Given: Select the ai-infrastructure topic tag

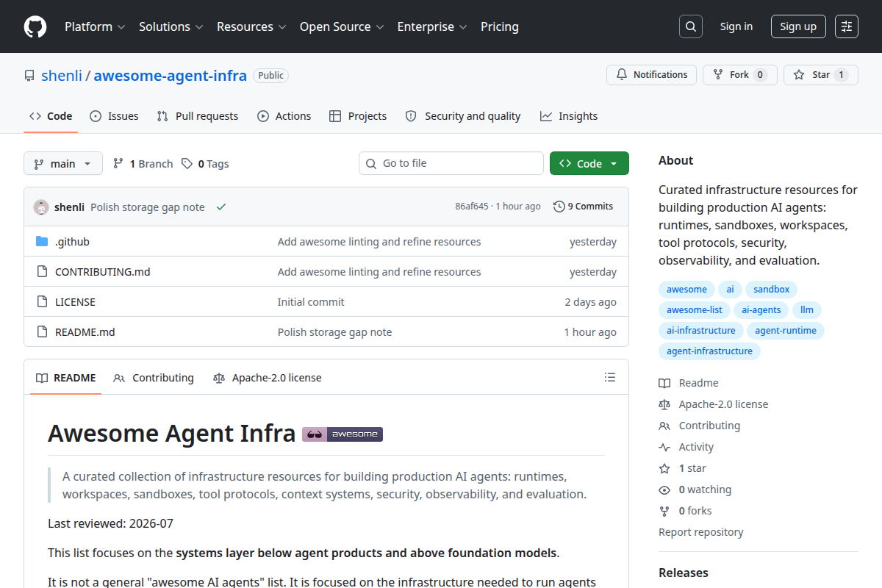Looking at the screenshot, I should point(701,331).
